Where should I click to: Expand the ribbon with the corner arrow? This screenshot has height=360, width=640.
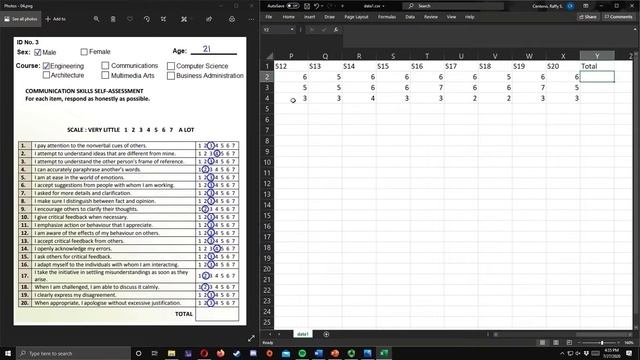(x=635, y=29)
